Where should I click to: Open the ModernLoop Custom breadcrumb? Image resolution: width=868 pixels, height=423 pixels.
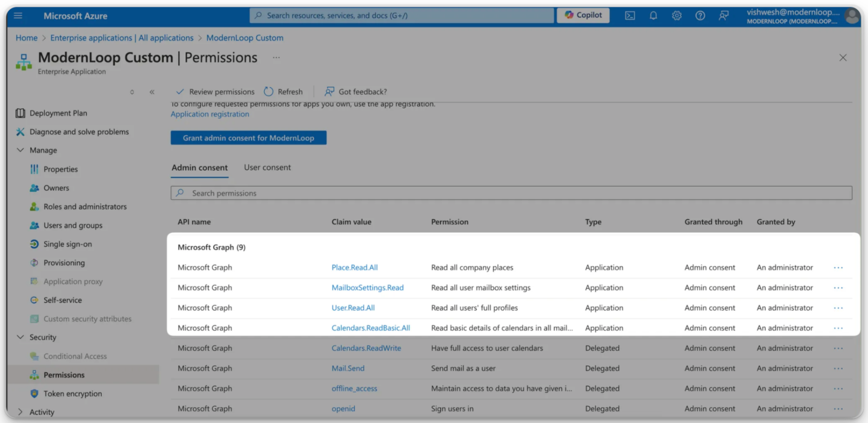click(x=245, y=38)
